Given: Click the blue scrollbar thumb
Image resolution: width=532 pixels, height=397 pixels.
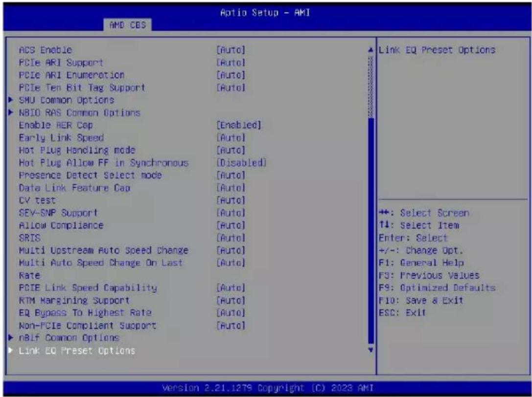Looking at the screenshot, I should (371, 231).
